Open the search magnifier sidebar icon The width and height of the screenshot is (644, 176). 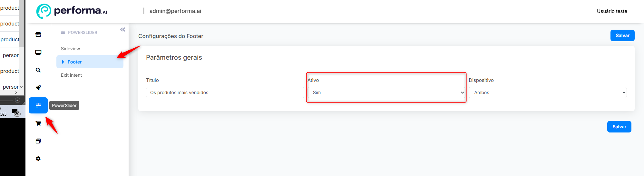pyautogui.click(x=38, y=70)
